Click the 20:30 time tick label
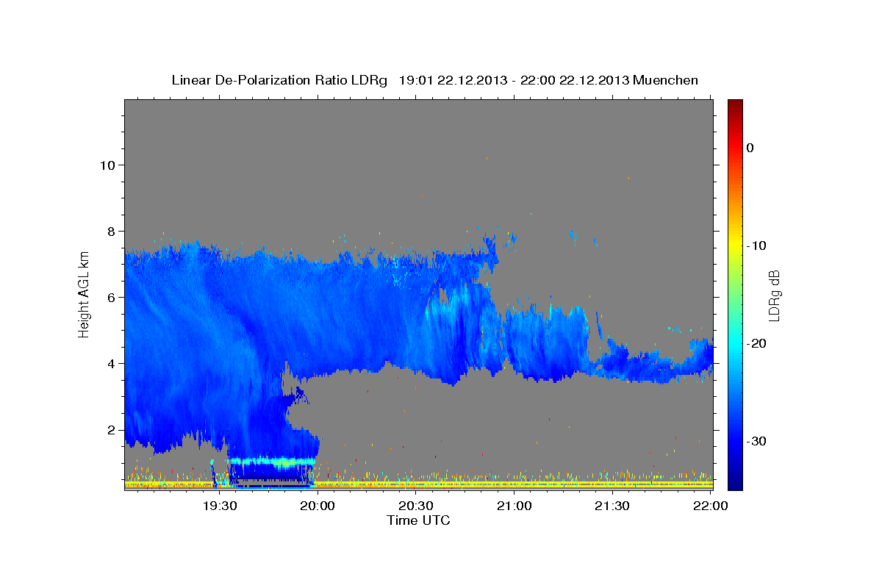This screenshot has width=882, height=588. (417, 506)
